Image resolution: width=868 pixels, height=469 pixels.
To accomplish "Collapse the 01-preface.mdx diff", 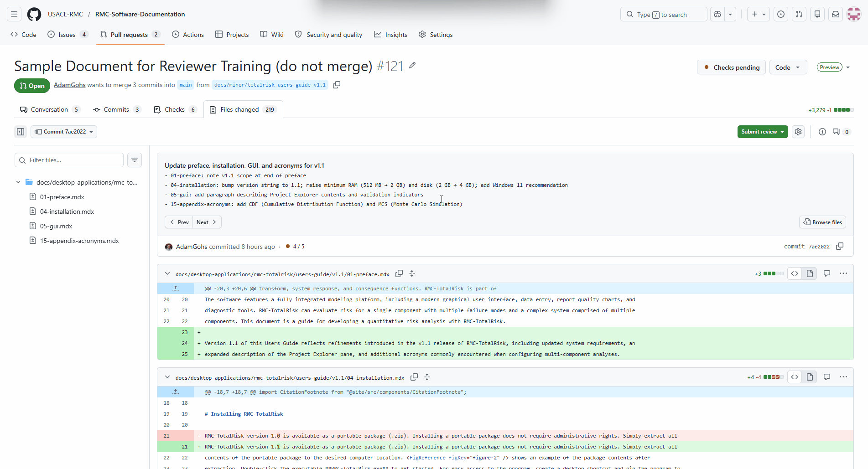I will pyautogui.click(x=167, y=274).
